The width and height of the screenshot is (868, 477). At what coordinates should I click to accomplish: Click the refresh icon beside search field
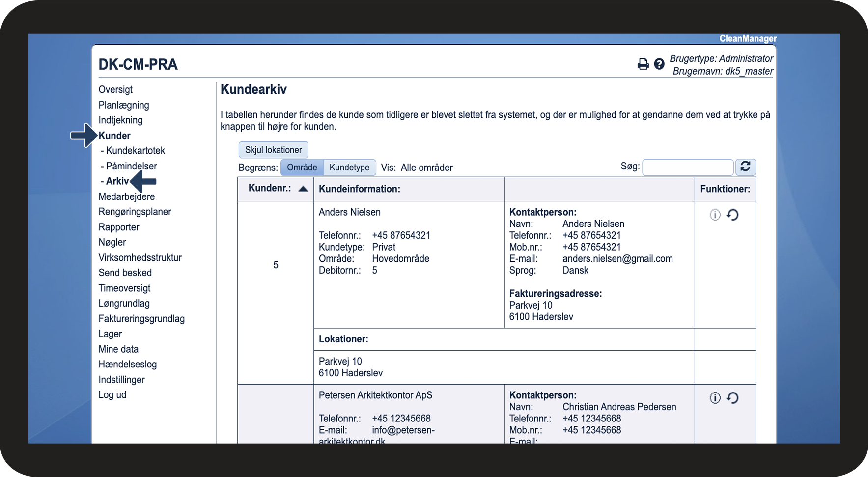pos(745,167)
